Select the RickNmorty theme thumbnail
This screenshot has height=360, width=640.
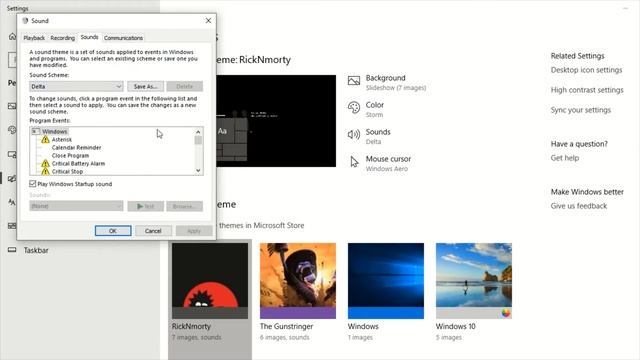(210, 281)
